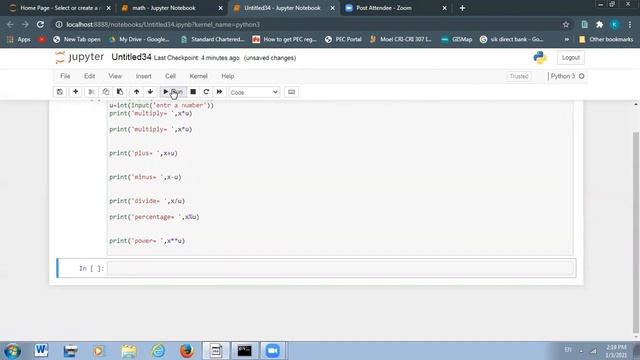Close the math - Jupyter Notebook tab
The image size is (640, 360).
(220, 8)
